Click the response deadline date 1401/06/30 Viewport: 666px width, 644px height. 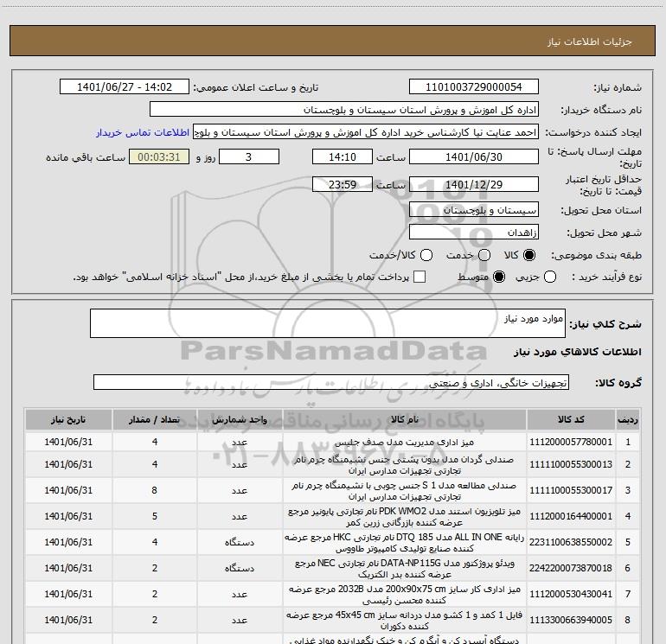(x=474, y=156)
